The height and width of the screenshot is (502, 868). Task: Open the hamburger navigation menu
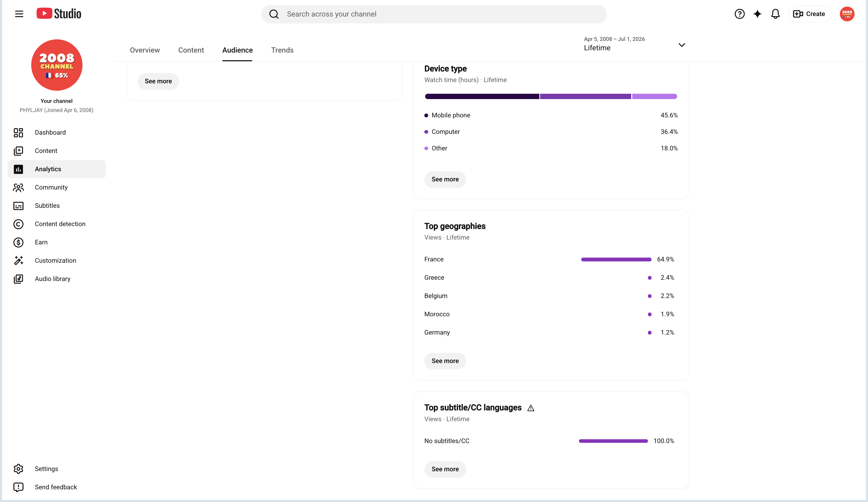19,14
